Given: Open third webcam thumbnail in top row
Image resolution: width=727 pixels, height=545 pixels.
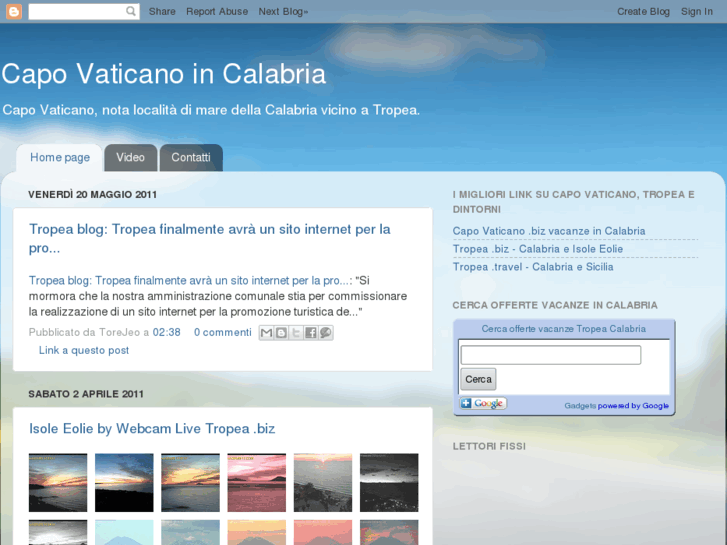Looking at the screenshot, I should 191,483.
